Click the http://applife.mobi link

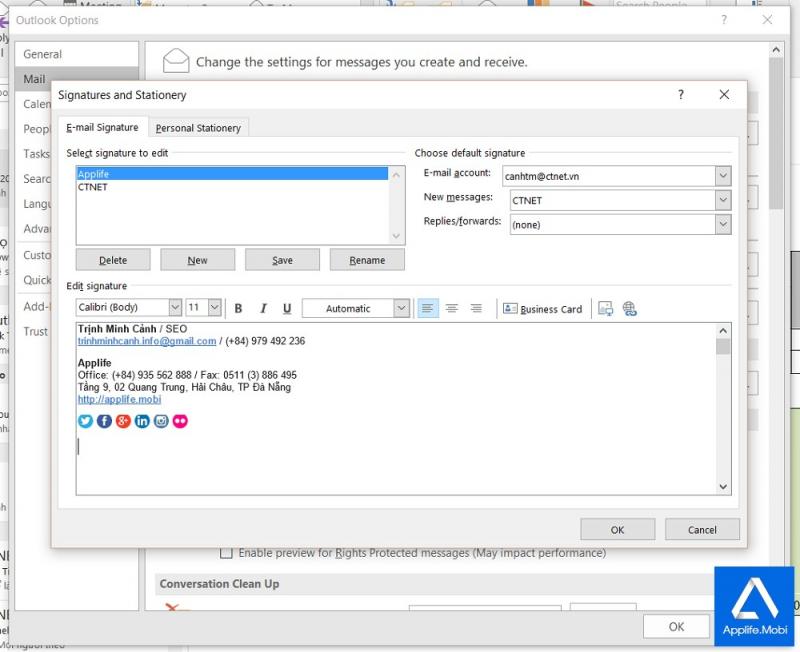tap(119, 399)
